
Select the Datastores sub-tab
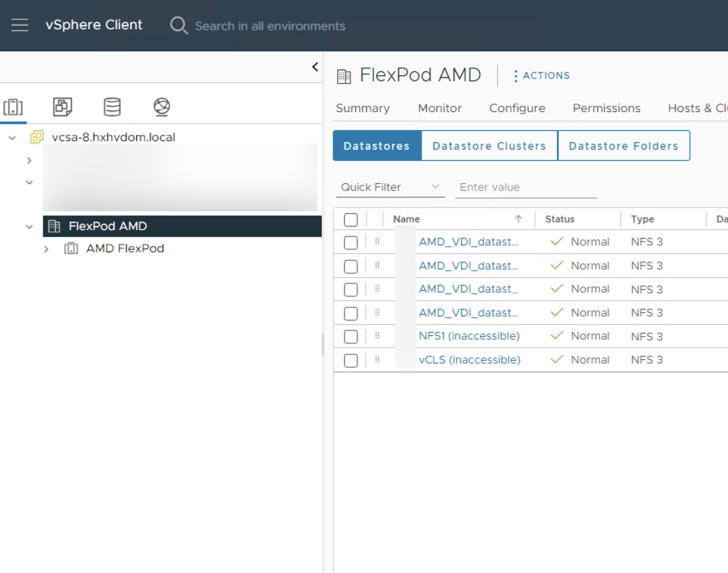tap(376, 145)
